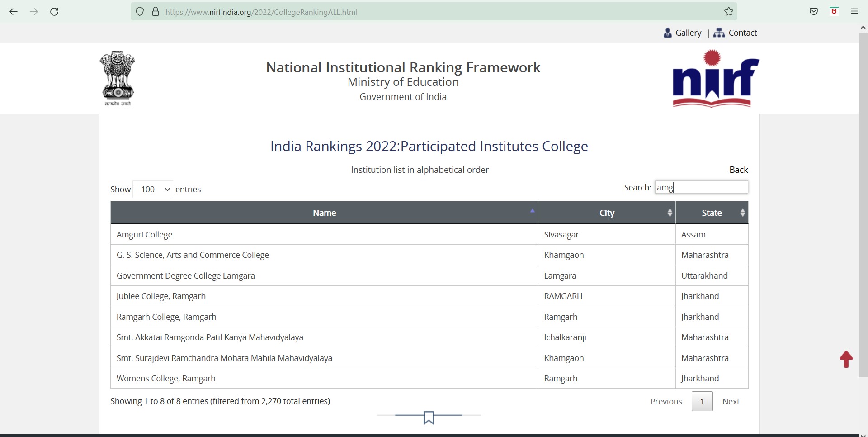This screenshot has width=868, height=437.
Task: Click the red scroll-to-top arrow
Action: (x=846, y=360)
